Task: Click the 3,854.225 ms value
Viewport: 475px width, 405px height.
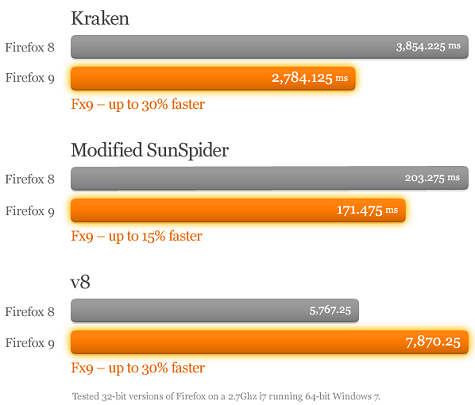Action: 428,46
